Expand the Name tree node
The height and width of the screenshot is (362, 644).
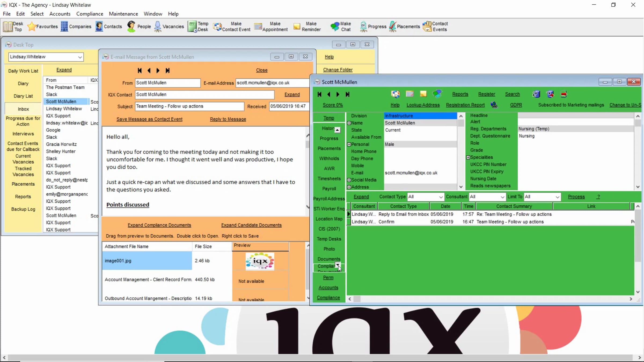(349, 123)
